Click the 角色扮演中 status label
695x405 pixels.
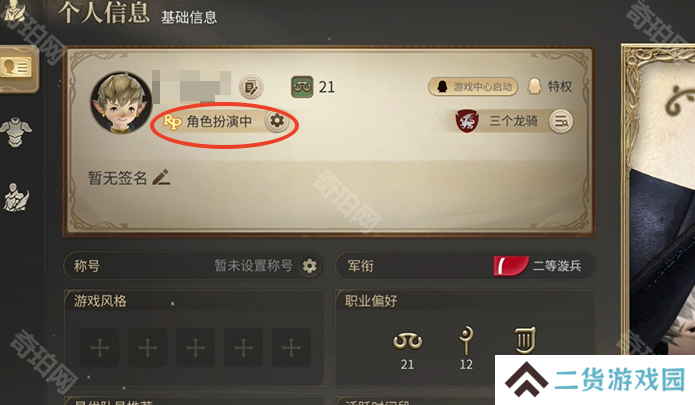(219, 121)
